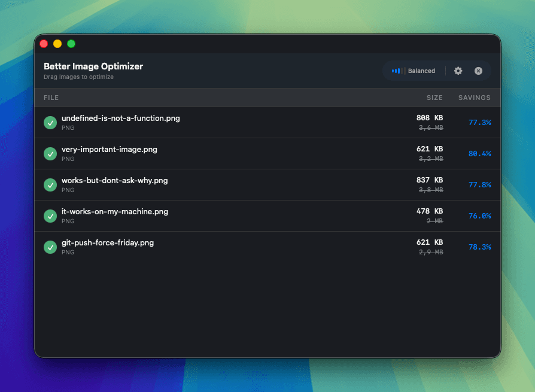Click the checkmark next to it-works-on-my-machine.png

click(50, 216)
